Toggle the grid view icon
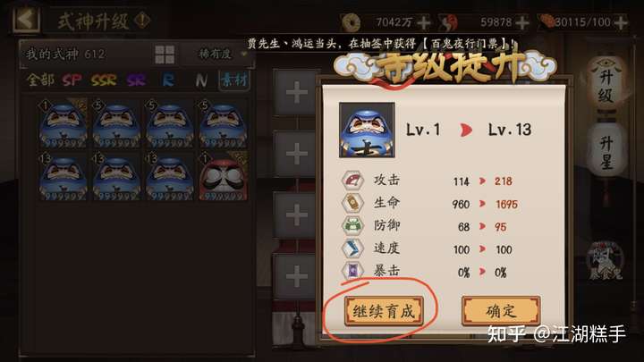The image size is (644, 362). pyautogui.click(x=165, y=55)
